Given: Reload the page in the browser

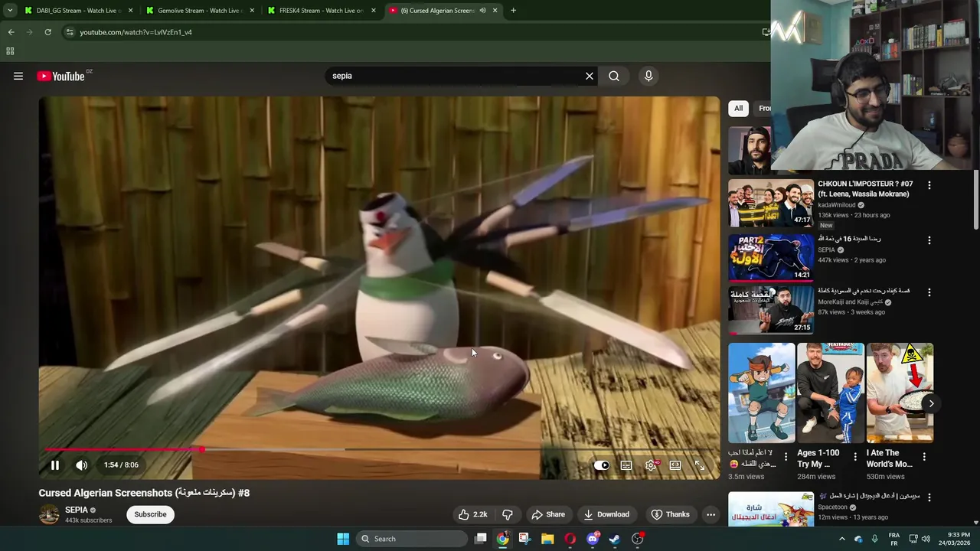Looking at the screenshot, I should (x=47, y=32).
